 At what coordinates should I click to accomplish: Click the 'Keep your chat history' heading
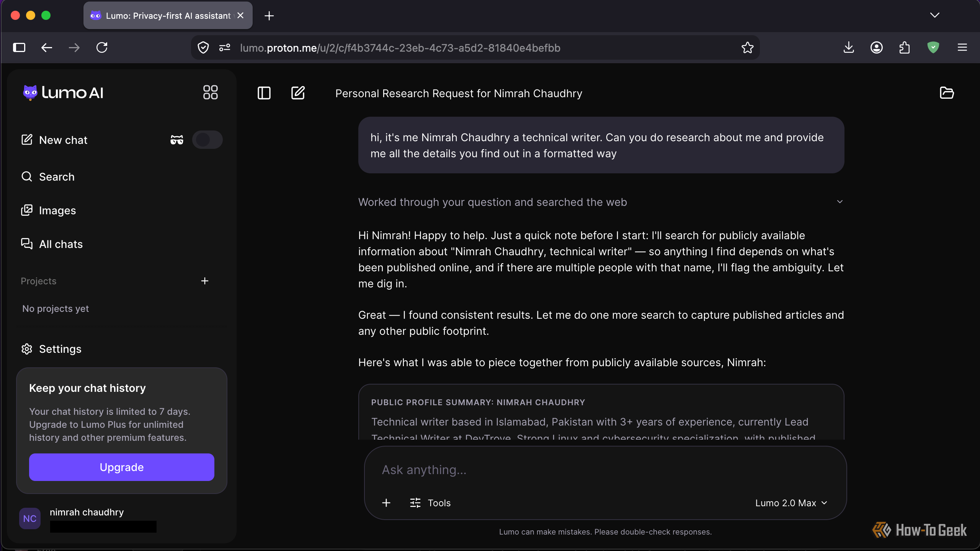coord(87,388)
